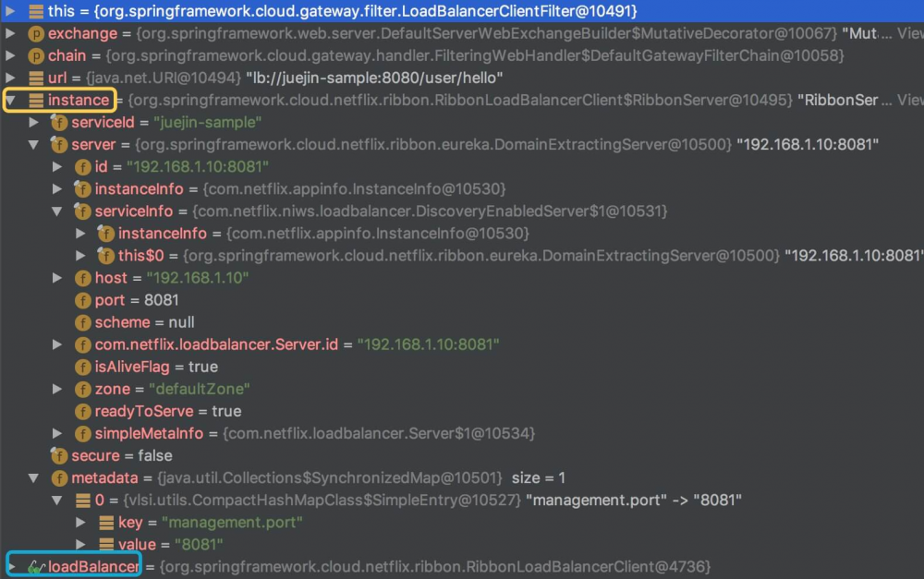Click the field icon beside this$0

pyautogui.click(x=105, y=256)
